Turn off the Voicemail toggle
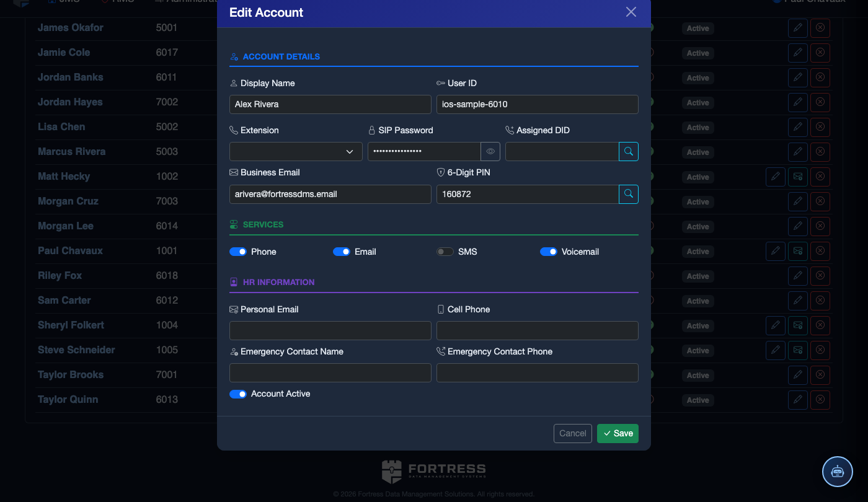The width and height of the screenshot is (868, 502). 549,252
